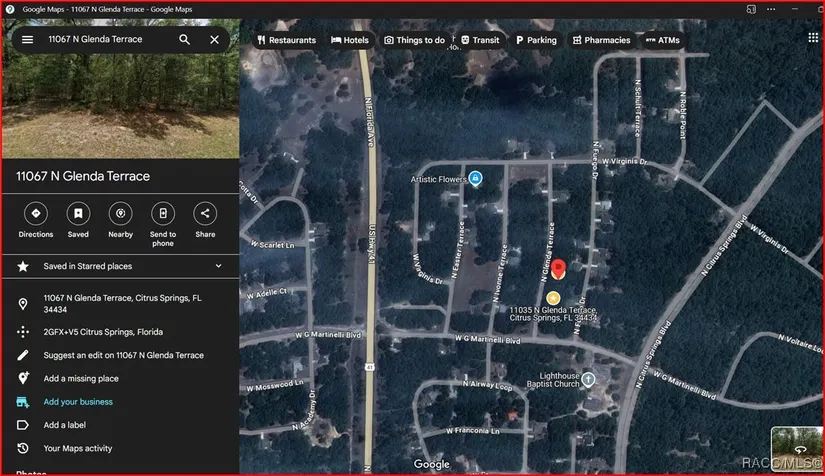Image resolution: width=825 pixels, height=476 pixels.
Task: Click Add your business link
Action: pyautogui.click(x=78, y=402)
